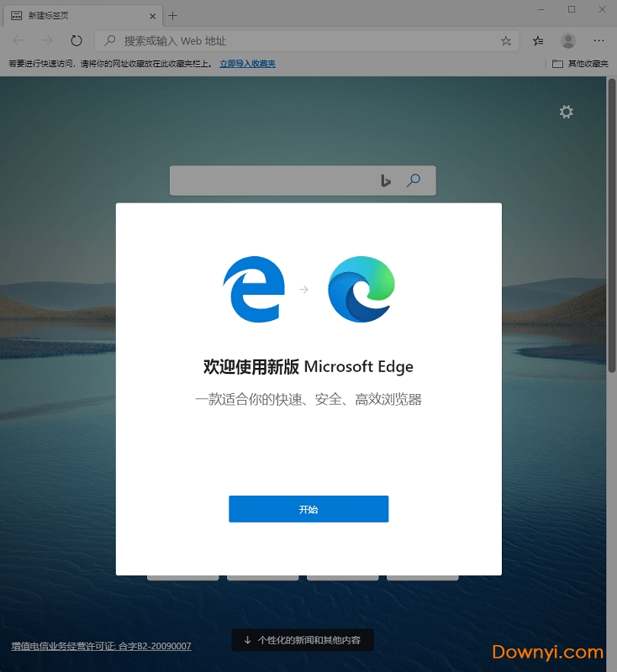617x672 pixels.
Task: Click the search magnifier in Bing box
Action: [414, 181]
